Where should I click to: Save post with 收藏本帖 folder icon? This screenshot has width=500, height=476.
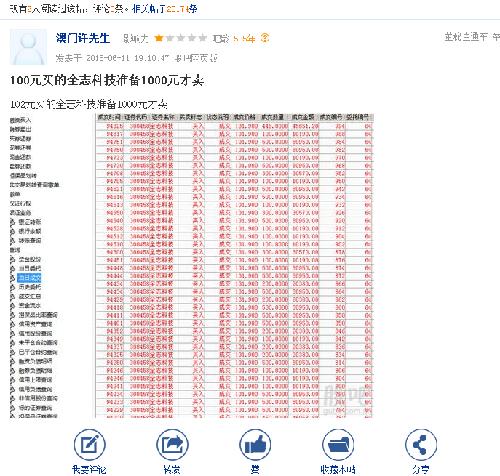point(338,445)
